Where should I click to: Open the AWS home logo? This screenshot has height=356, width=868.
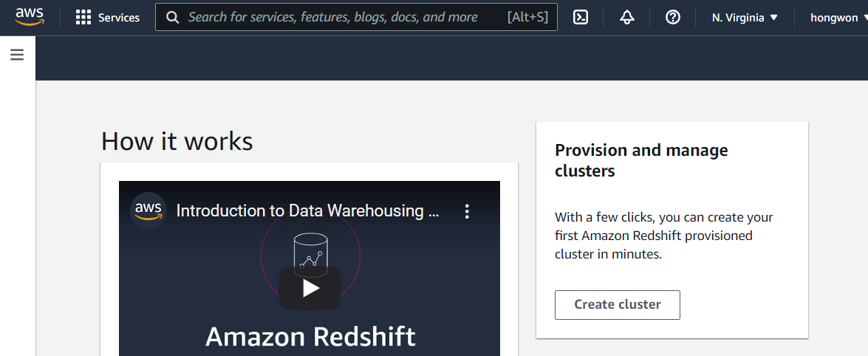point(30,17)
